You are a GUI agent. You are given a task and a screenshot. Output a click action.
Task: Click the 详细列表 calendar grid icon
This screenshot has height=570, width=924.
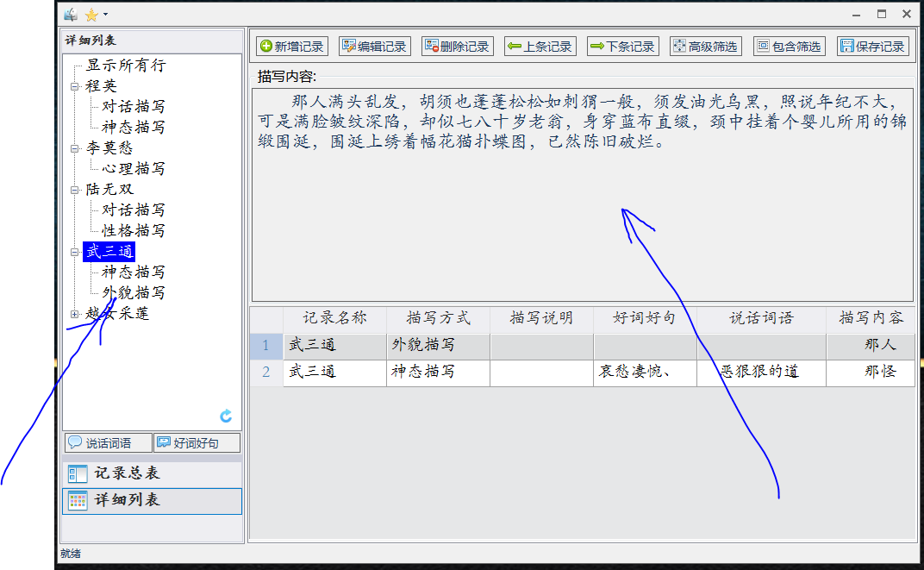pyautogui.click(x=78, y=500)
